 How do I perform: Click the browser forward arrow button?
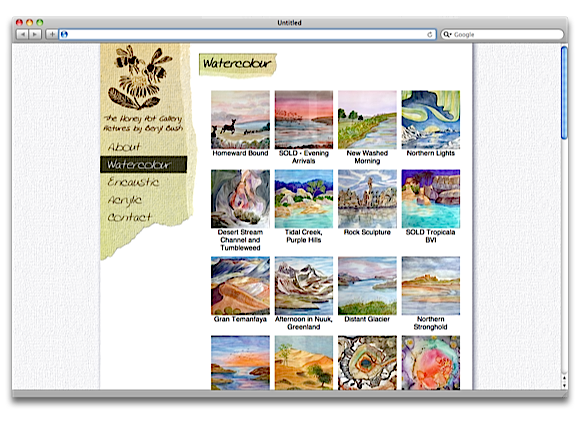(x=35, y=34)
